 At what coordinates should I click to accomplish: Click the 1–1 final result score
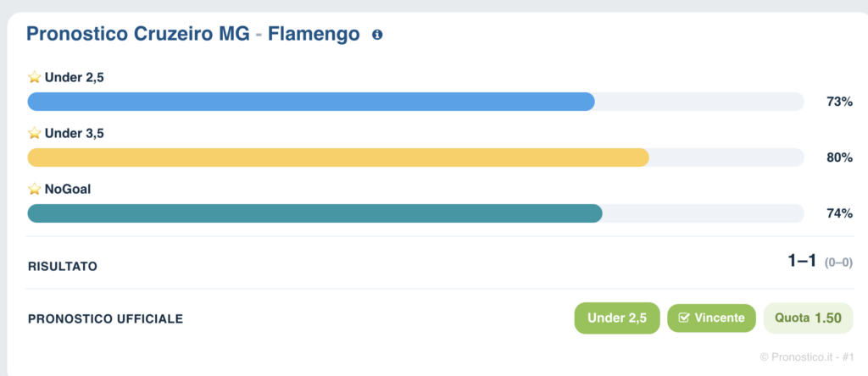coord(802,261)
